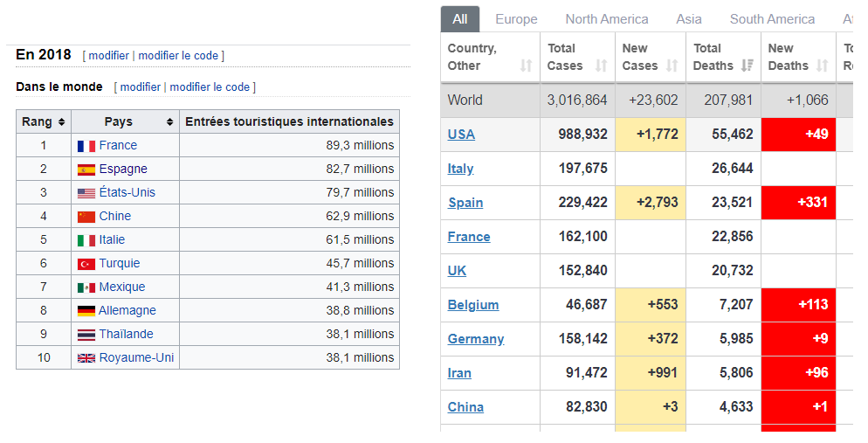
Task: Click Spain's red new deaths cell
Action: click(x=798, y=203)
